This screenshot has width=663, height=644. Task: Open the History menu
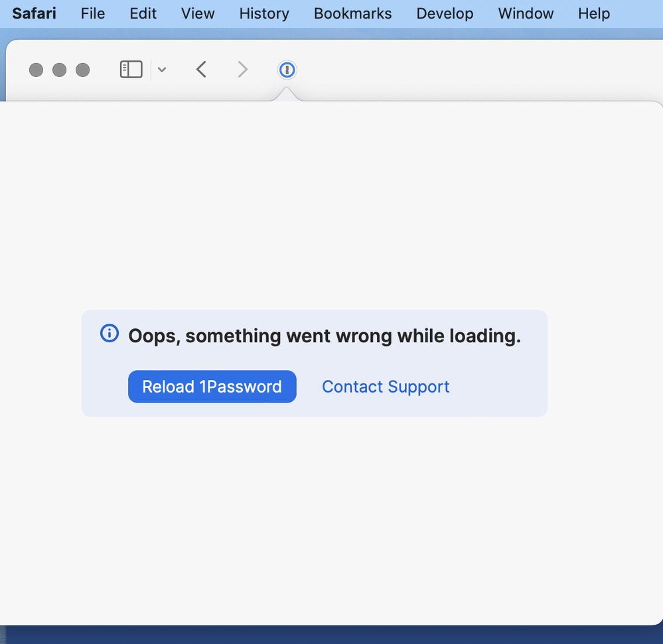264,13
